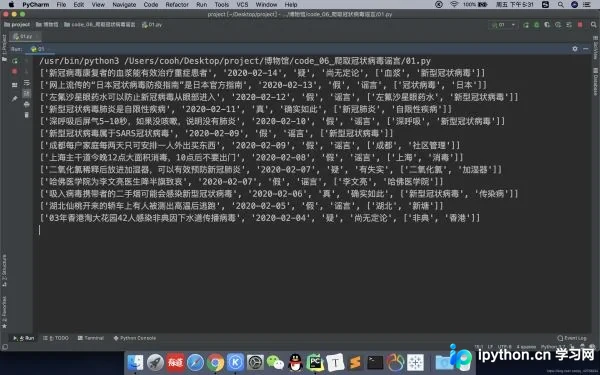
Task: Click the LF line separator in status bar
Action: pos(490,347)
